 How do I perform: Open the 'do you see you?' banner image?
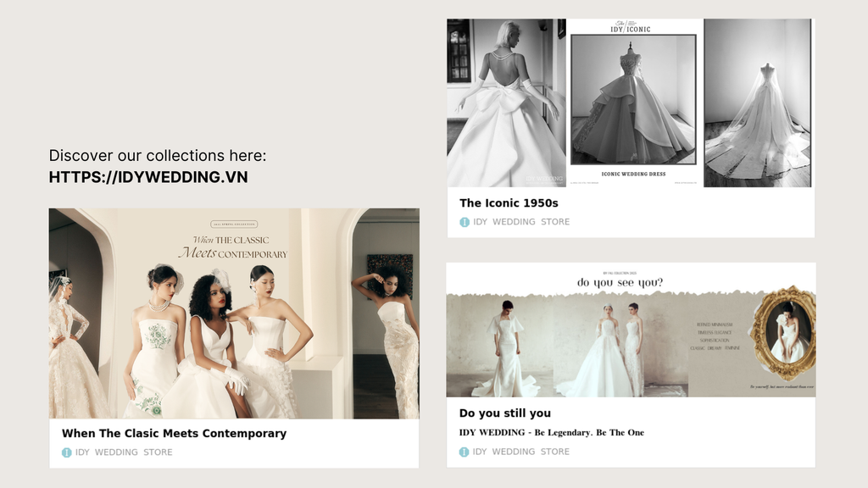coord(631,330)
